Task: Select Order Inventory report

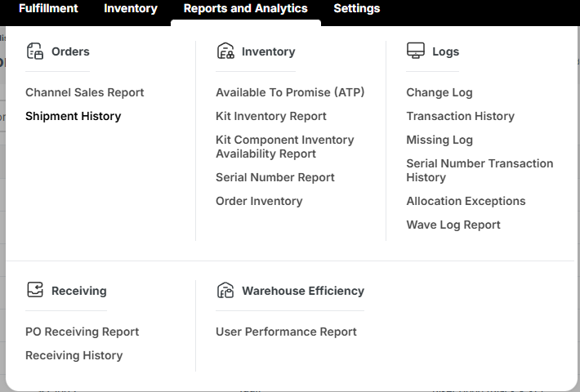Action: pos(259,201)
